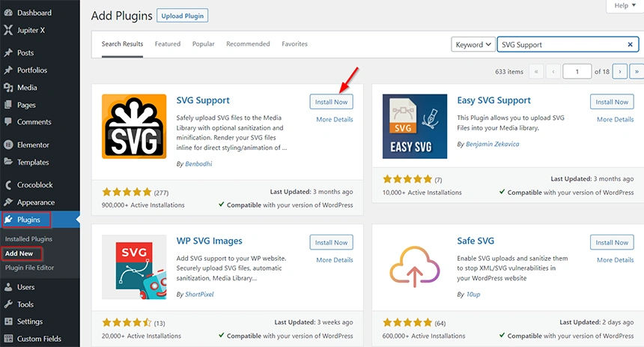This screenshot has height=347, width=644.
Task: Switch to the Popular tab
Action: (203, 44)
